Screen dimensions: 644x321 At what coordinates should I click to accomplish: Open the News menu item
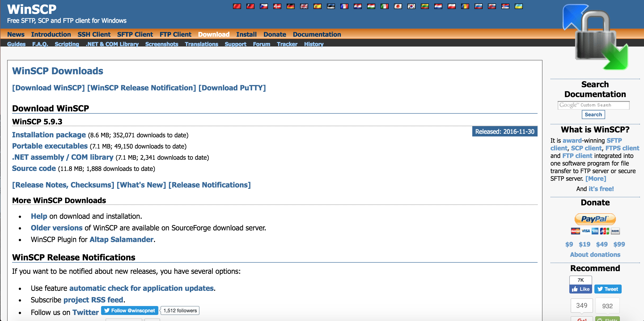[16, 34]
